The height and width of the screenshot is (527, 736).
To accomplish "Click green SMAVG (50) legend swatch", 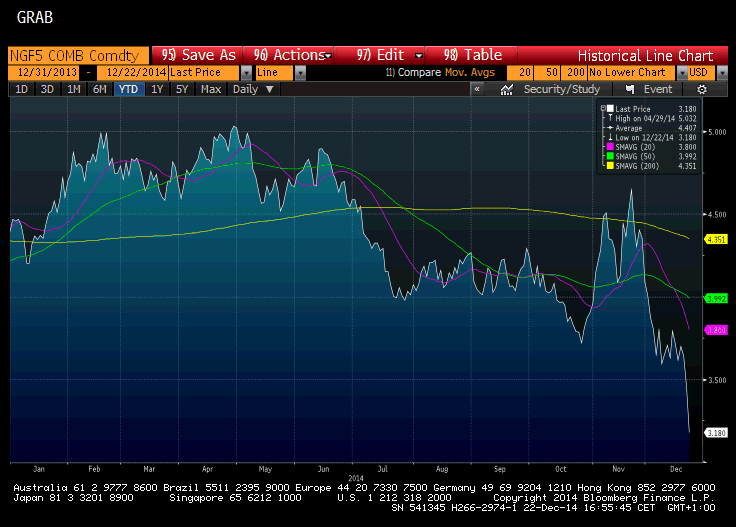I will click(x=610, y=156).
